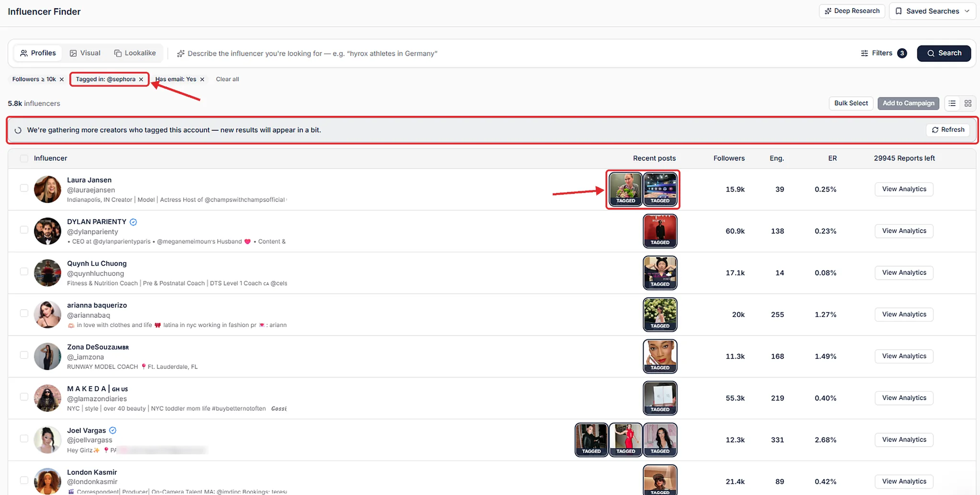View Analytics for Joel Vargas
This screenshot has width=980, height=495.
point(904,439)
